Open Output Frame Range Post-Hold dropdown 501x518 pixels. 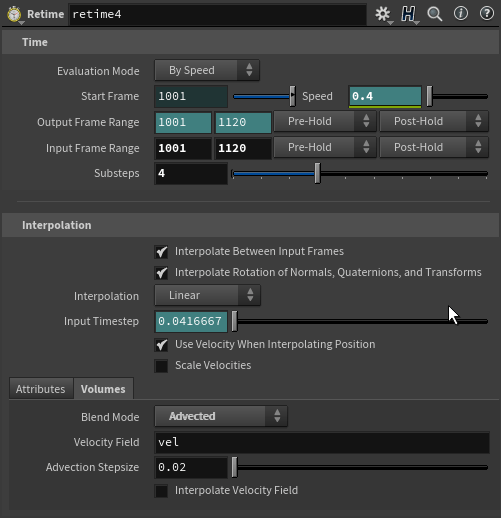(434, 121)
